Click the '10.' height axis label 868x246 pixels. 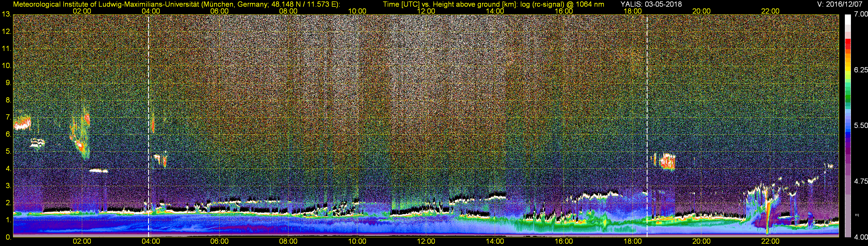pyautogui.click(x=7, y=66)
